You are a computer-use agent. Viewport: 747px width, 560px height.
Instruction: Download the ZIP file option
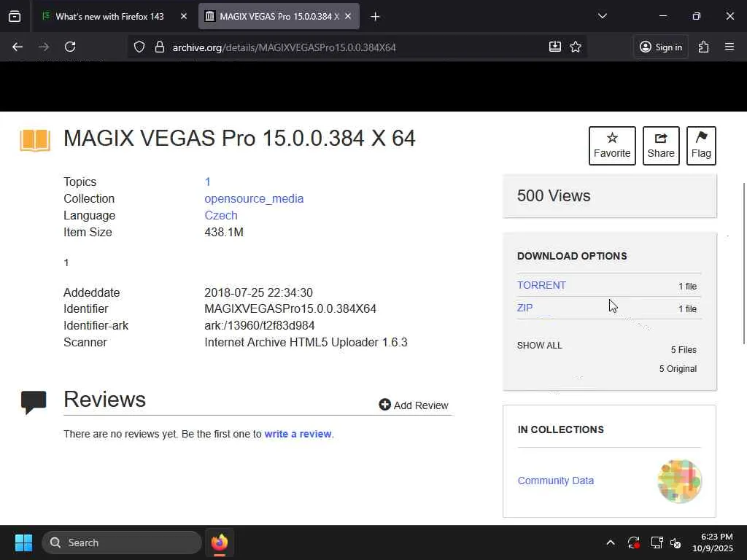click(525, 308)
